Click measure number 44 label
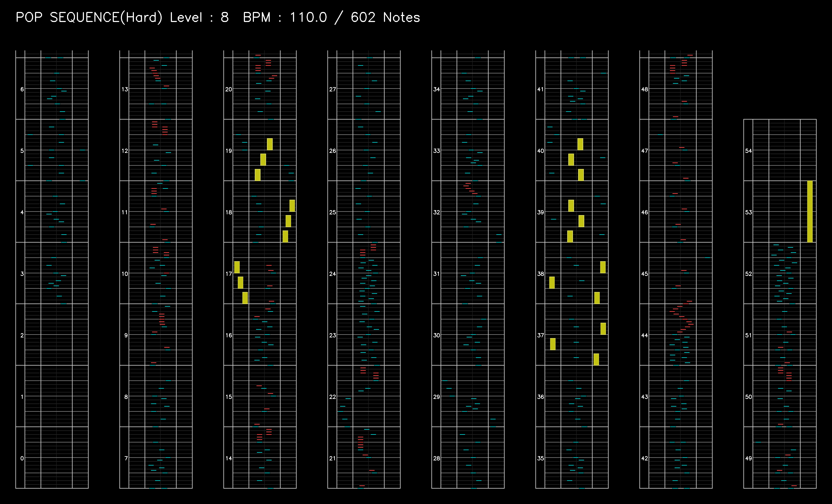The width and height of the screenshot is (832, 504). [645, 335]
